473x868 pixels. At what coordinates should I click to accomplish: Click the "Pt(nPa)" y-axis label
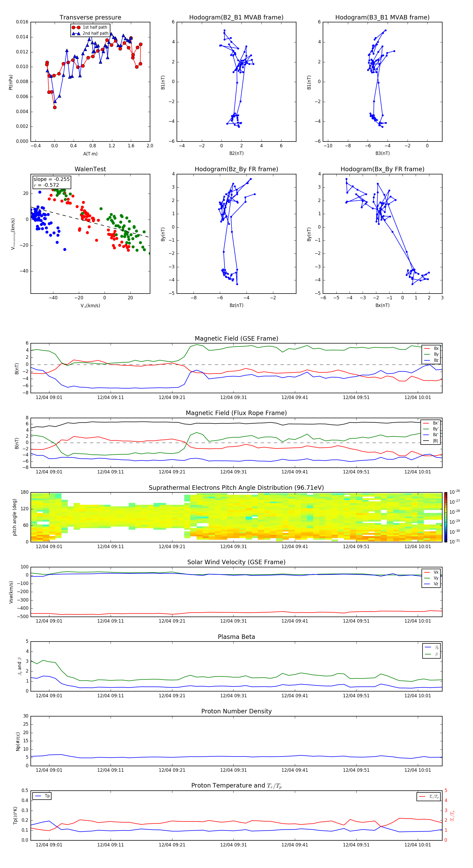pos(11,82)
